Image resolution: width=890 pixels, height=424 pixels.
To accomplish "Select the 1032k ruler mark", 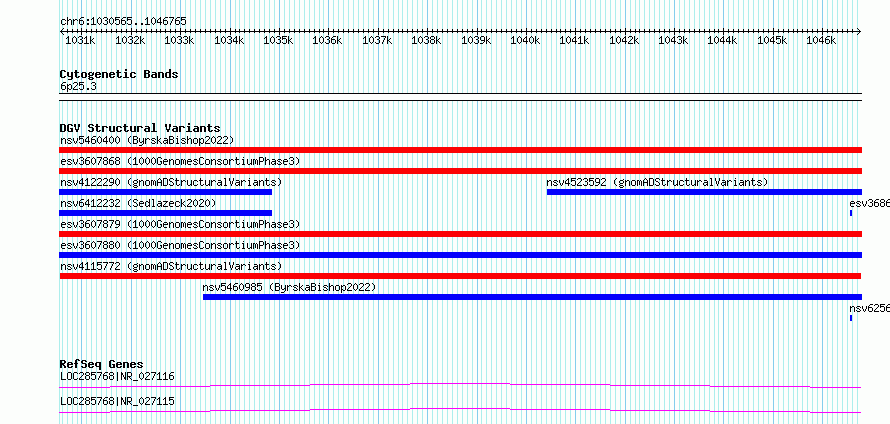I will click(130, 40).
